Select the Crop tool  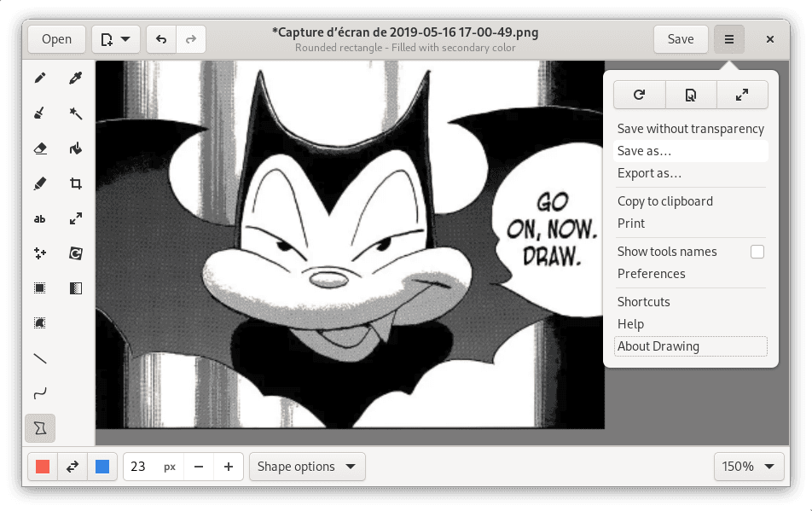76,183
